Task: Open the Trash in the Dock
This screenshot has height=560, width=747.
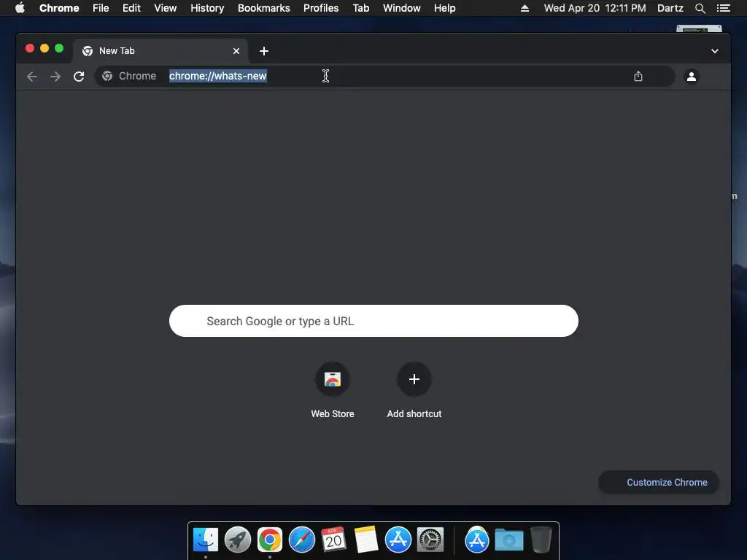Action: coord(541,540)
